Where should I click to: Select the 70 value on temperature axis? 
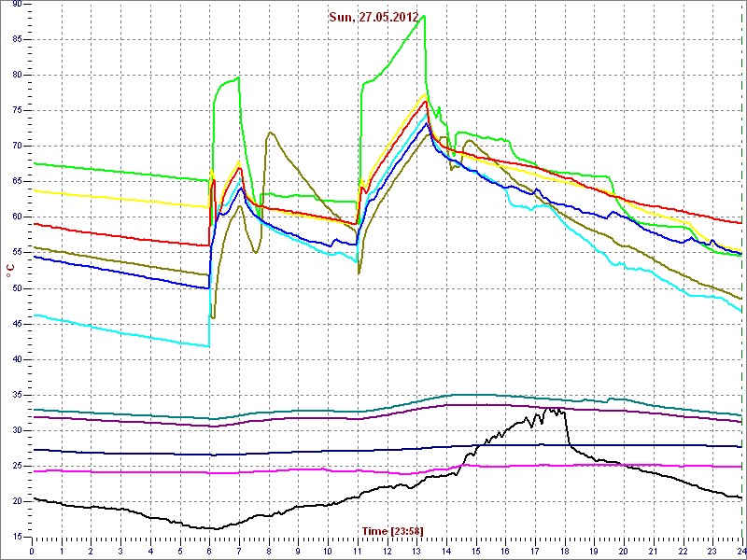pyautogui.click(x=17, y=147)
